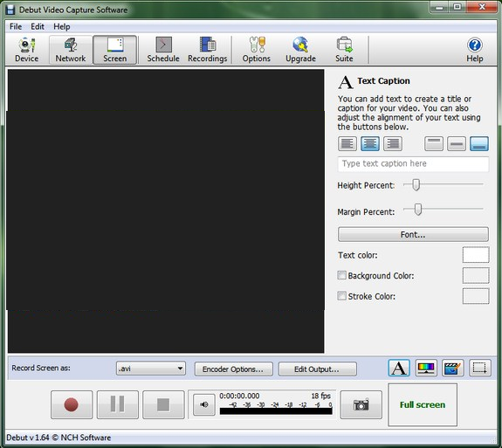
Task: Position caption at top of video
Action: [x=434, y=143]
